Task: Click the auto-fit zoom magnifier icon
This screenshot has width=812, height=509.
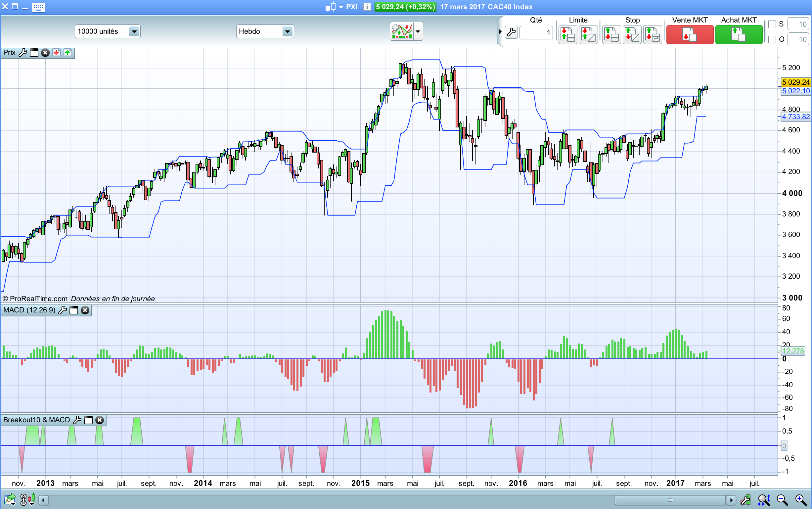Action: [x=764, y=500]
